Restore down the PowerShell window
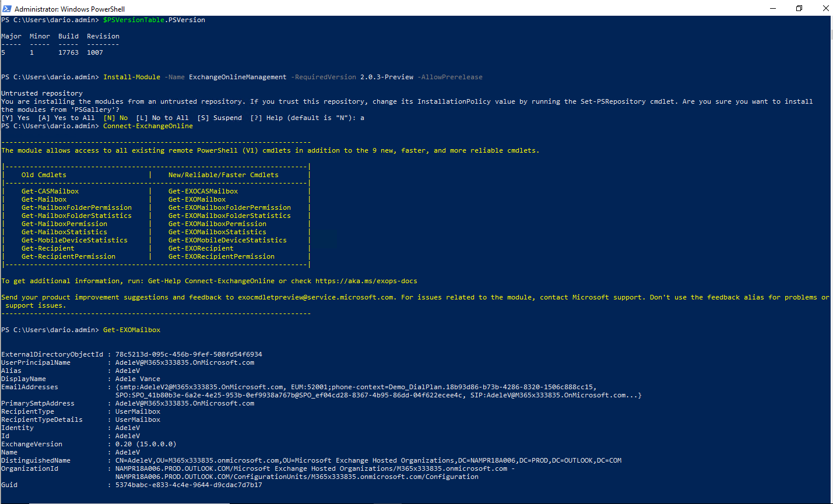The width and height of the screenshot is (833, 504). [799, 8]
